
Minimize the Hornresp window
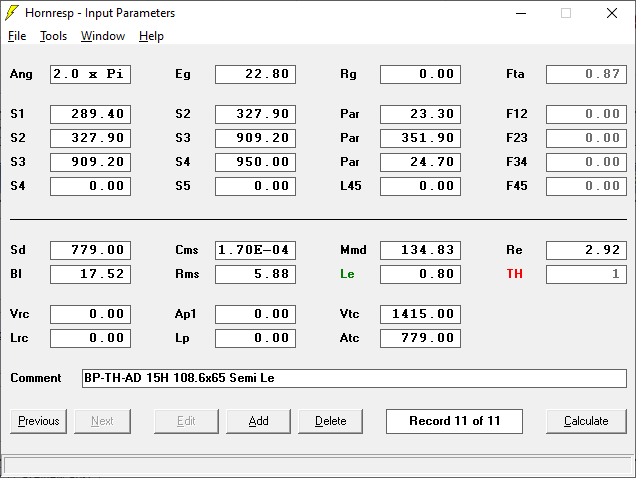pos(521,13)
